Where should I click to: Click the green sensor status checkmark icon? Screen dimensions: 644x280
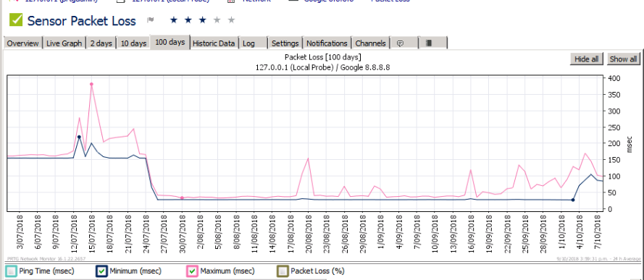16,20
